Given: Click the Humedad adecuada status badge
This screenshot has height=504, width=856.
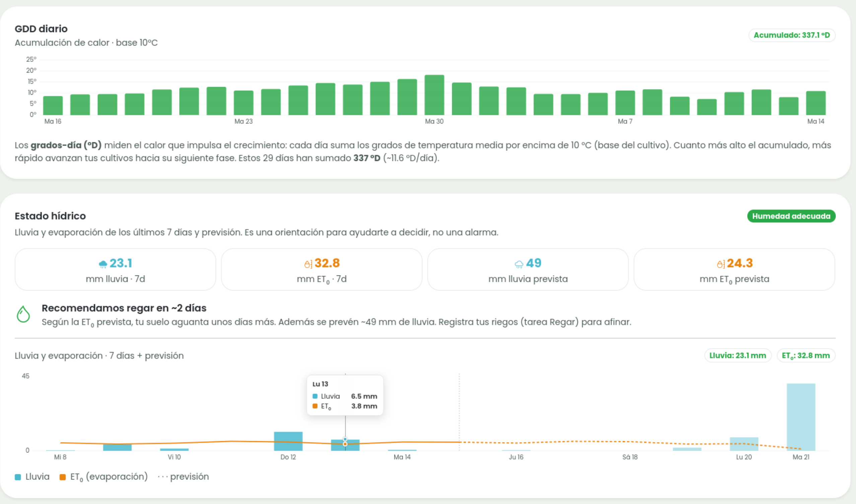Looking at the screenshot, I should 791,216.
